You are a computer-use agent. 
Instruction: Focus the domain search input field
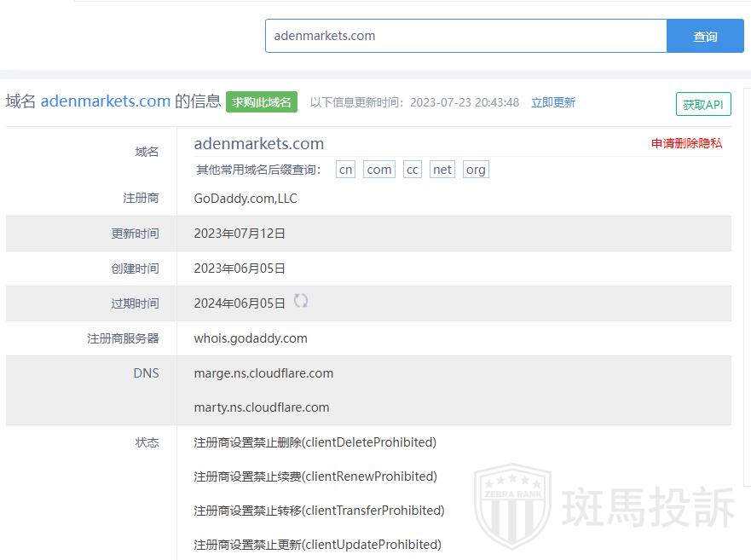(465, 36)
